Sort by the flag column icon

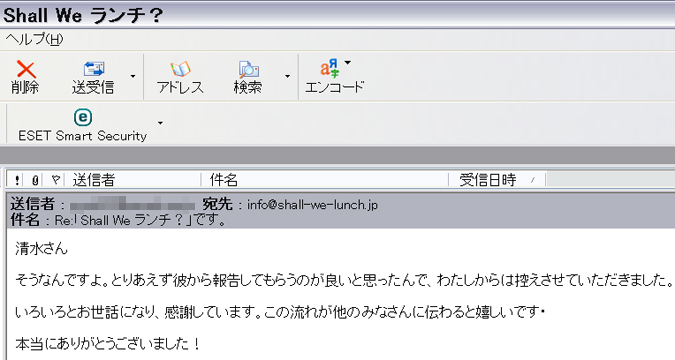(55, 179)
